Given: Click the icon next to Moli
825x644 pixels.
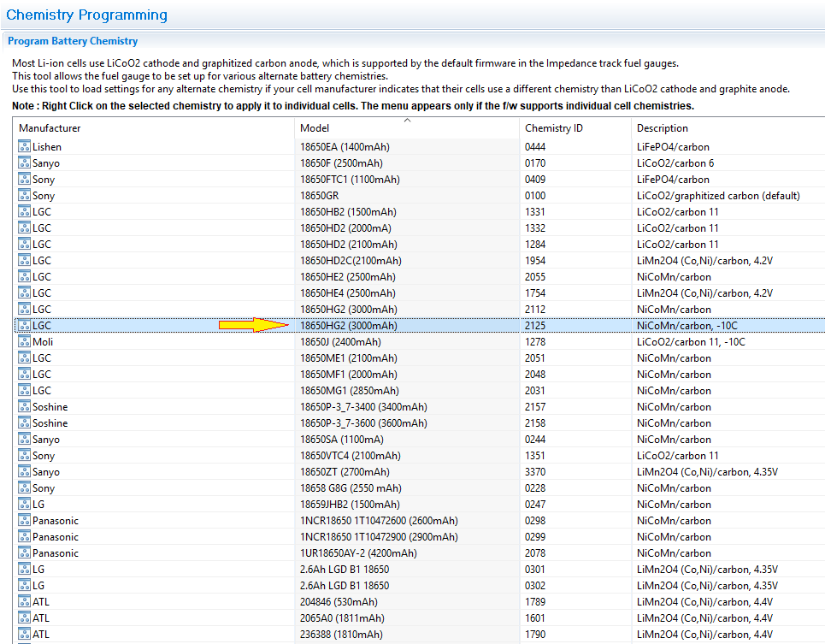Looking at the screenshot, I should [24, 341].
